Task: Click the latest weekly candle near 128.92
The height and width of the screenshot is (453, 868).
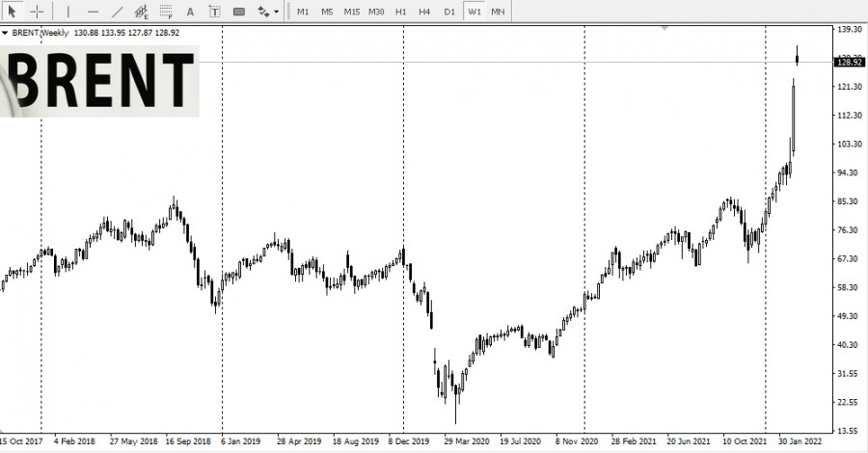Action: click(x=798, y=57)
